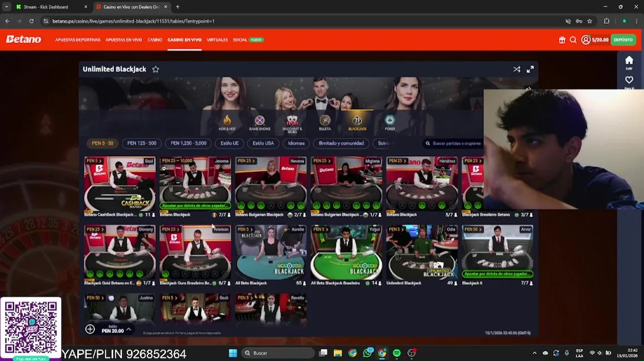
Task: Click the browser address bar
Action: click(x=301, y=21)
